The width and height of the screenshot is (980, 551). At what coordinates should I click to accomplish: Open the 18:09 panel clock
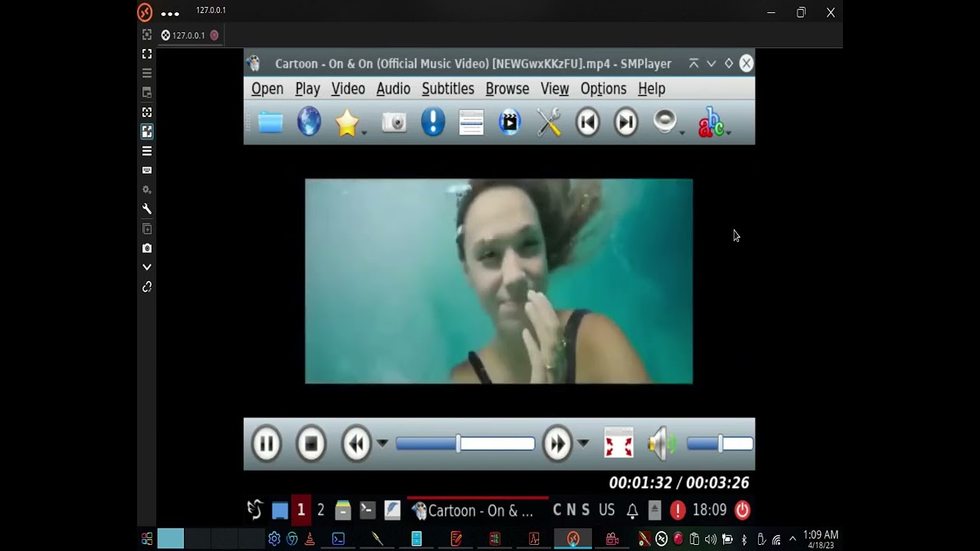pyautogui.click(x=710, y=510)
